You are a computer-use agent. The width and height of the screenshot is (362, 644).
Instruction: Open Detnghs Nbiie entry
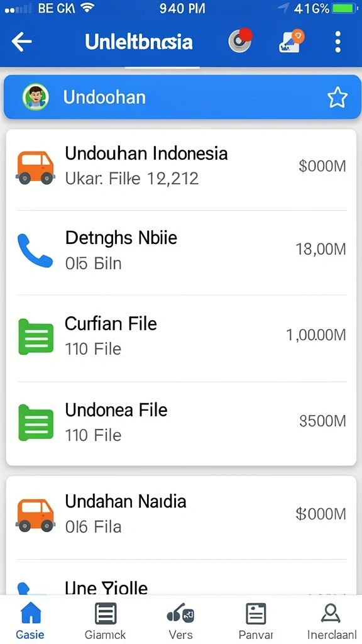point(181,252)
